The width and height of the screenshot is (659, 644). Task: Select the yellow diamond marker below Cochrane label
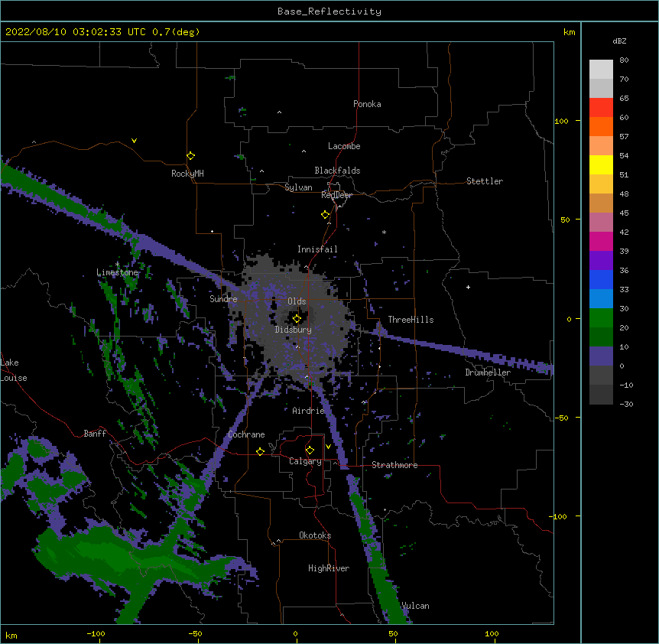click(260, 451)
